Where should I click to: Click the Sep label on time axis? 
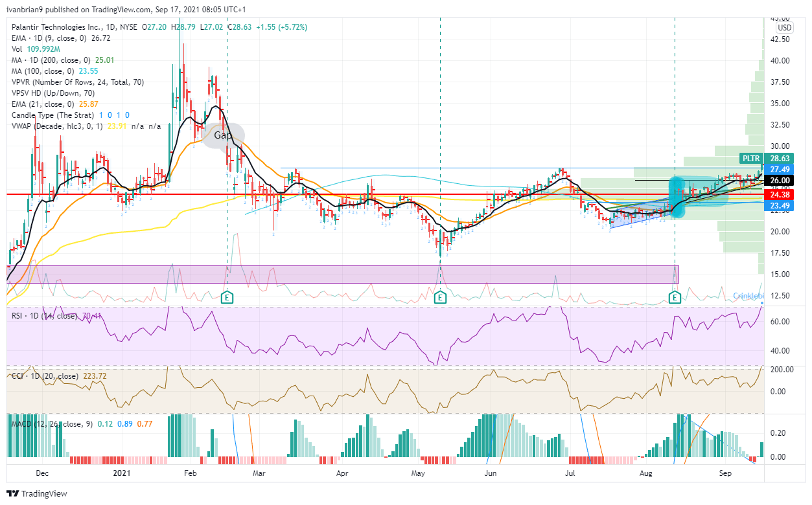725,473
